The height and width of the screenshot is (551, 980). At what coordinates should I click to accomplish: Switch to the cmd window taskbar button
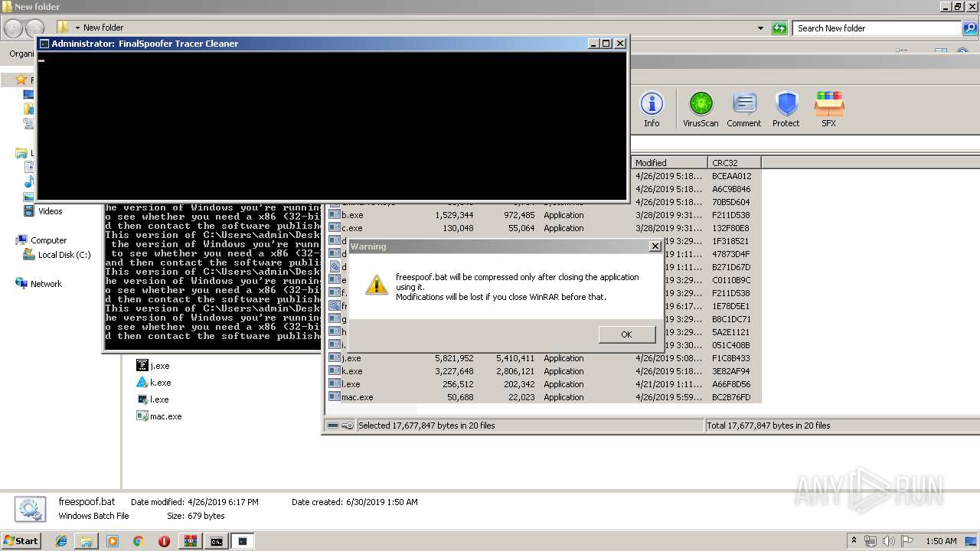click(x=217, y=541)
